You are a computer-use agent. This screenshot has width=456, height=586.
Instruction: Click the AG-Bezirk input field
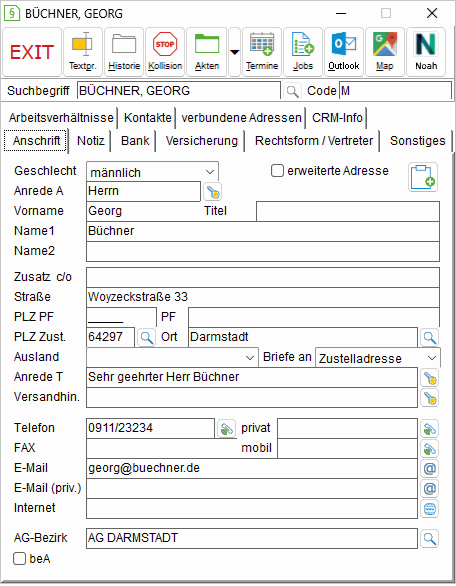[252, 539]
